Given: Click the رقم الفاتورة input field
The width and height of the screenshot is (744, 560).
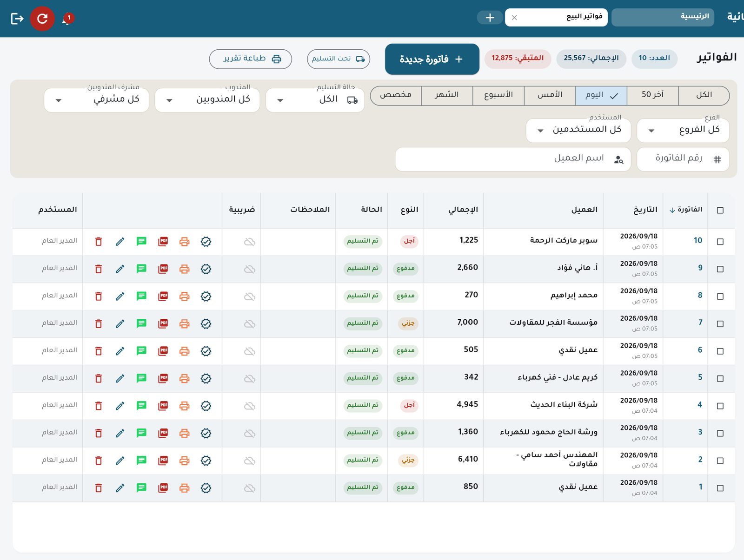Looking at the screenshot, I should 683,159.
